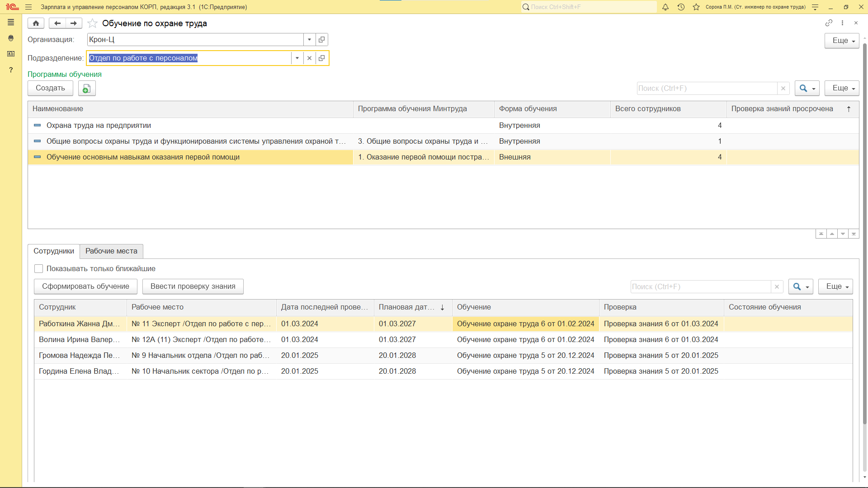Switch to Рабочие места tab

coord(111,251)
